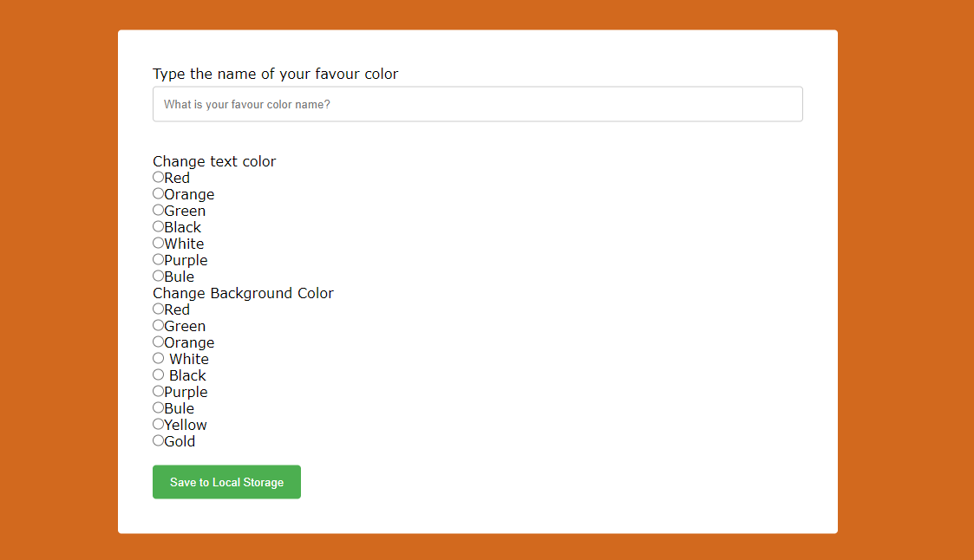The image size is (974, 560).
Task: Choose Black background color
Action: 159,374
